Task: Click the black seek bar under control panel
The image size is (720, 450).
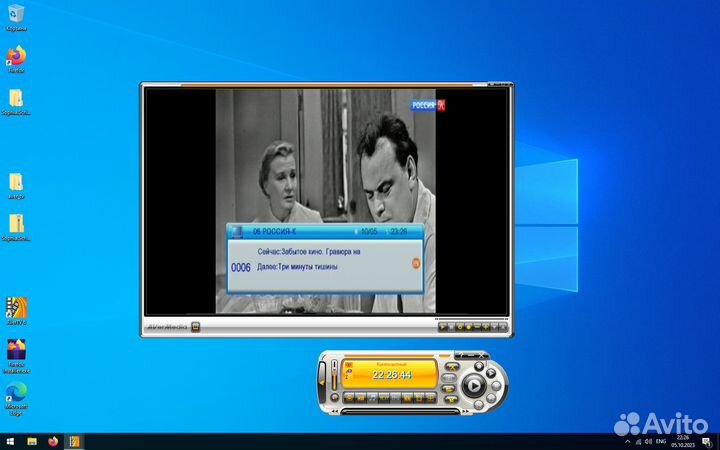Action: click(x=400, y=411)
